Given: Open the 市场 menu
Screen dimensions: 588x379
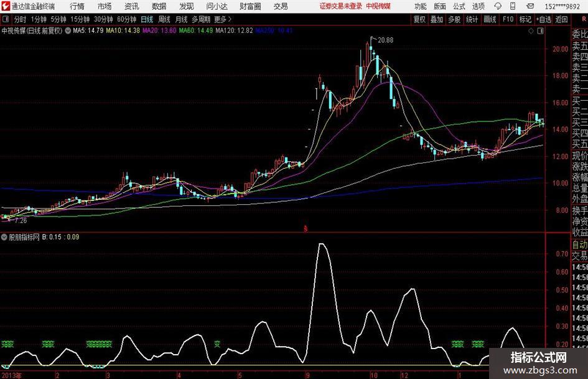Looking at the screenshot, I should click(105, 6).
